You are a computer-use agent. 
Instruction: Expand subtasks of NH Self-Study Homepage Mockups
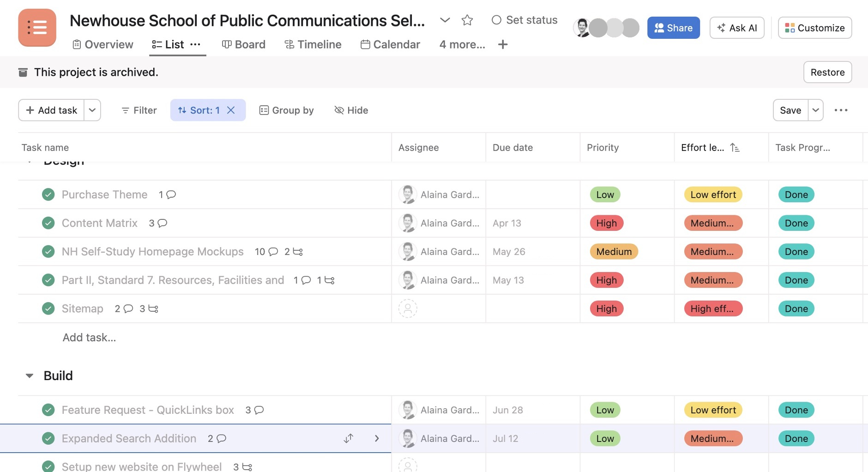click(x=294, y=252)
